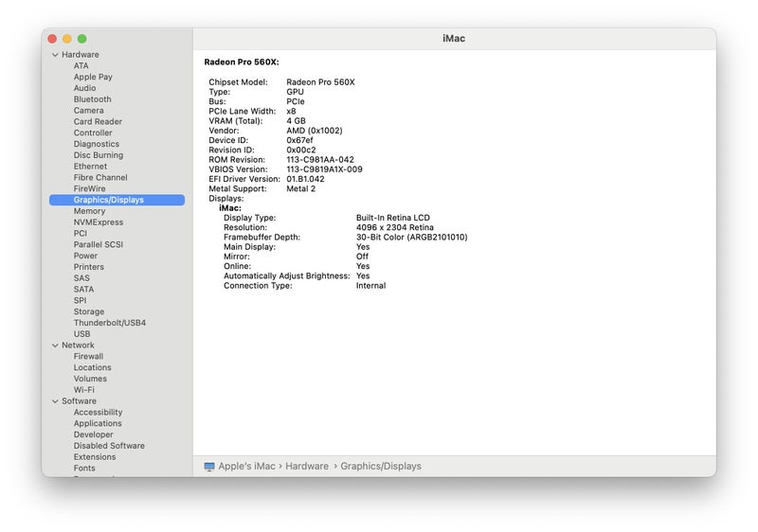Open the PCI entry
Image resolution: width=758 pixels, height=532 pixels.
[81, 233]
